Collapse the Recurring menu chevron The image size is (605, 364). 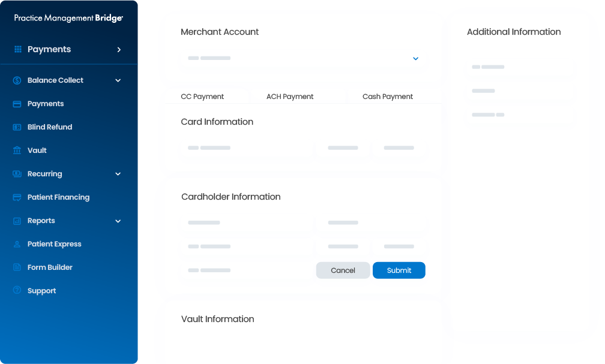[118, 173]
